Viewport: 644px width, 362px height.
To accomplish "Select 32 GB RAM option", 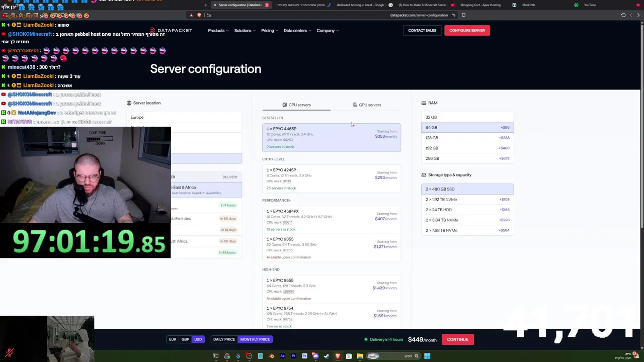I will coord(467,117).
